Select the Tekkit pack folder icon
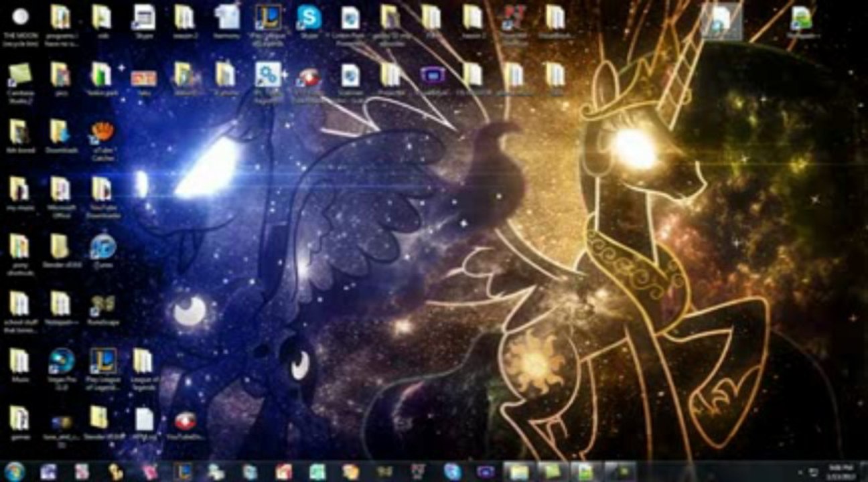The width and height of the screenshot is (868, 482). coord(102,74)
